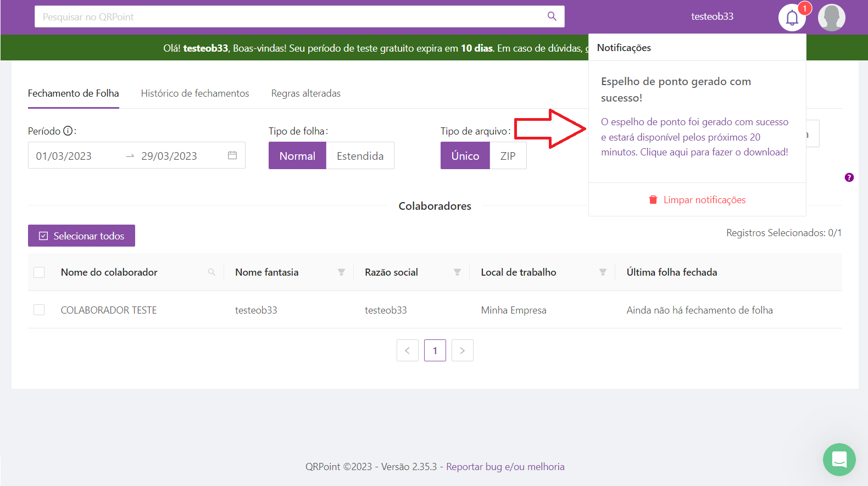Open Razão social column filter
Screen dimensions: 868x486
coord(457,272)
